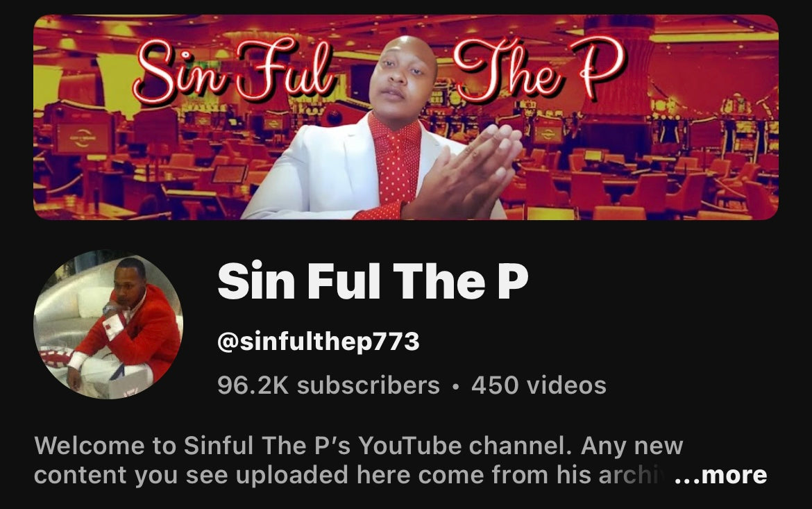Click the Sin Ful The P channel title
The image size is (812, 509).
[373, 281]
